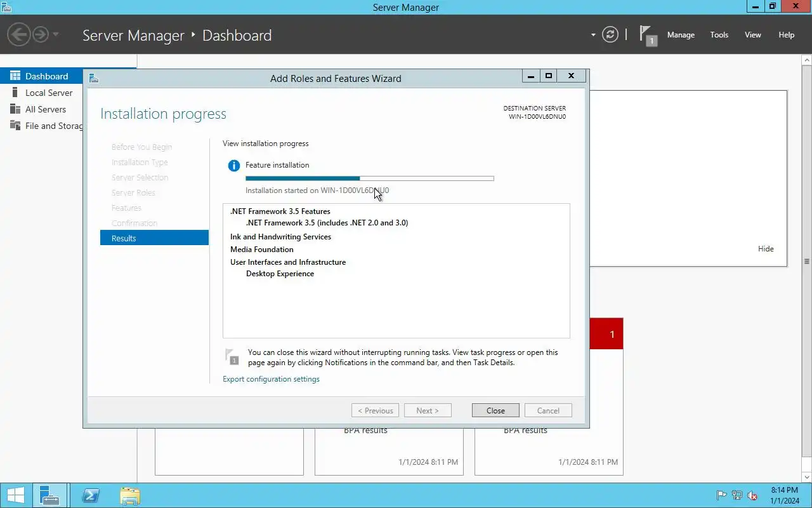Viewport: 812px width, 508px height.
Task: Open the View menu
Action: 753,35
